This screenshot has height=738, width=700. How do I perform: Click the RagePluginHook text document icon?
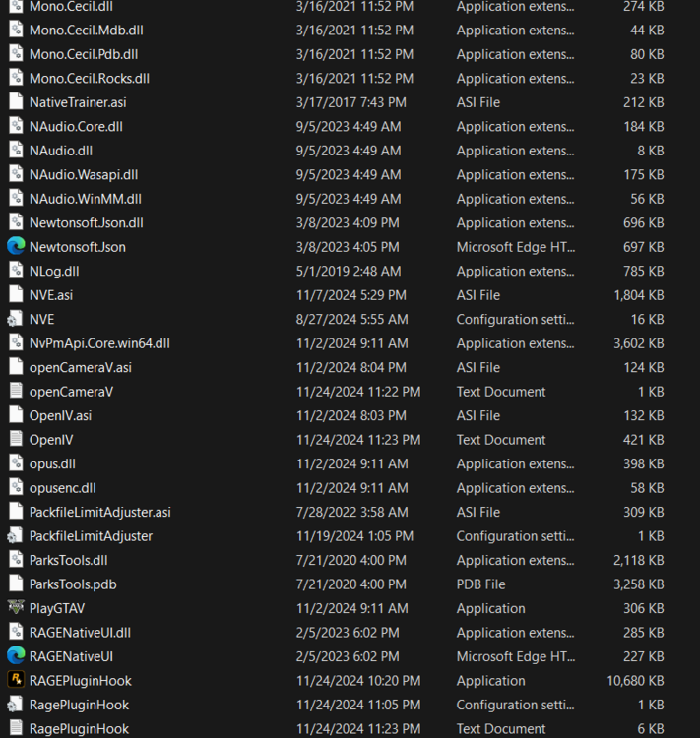coord(16,728)
